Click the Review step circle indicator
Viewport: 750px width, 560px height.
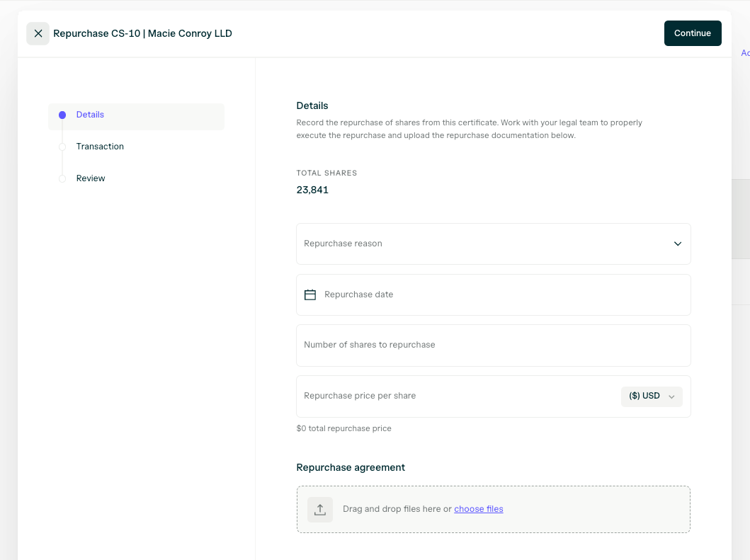pos(62,178)
